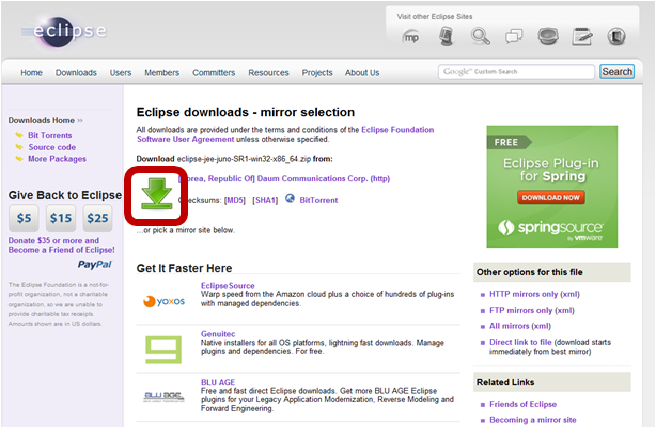Open the SHA1 checksum link

[x=265, y=200]
